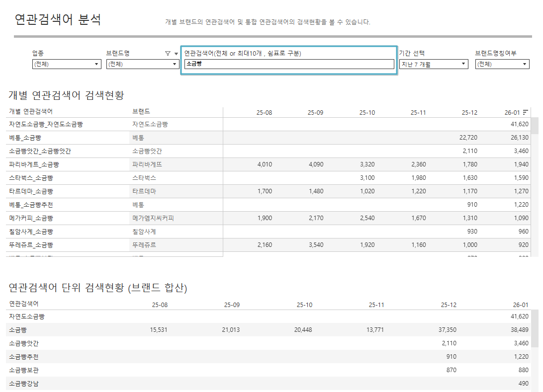The image size is (543, 392).
Task: Click the 개별 연관검색어 column header
Action: point(31,111)
